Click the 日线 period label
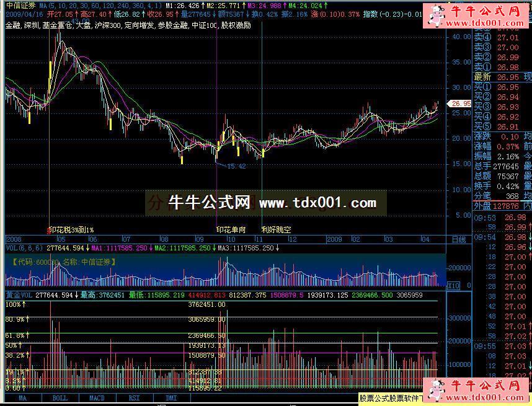This screenshot has height=406, width=532. [x=459, y=239]
